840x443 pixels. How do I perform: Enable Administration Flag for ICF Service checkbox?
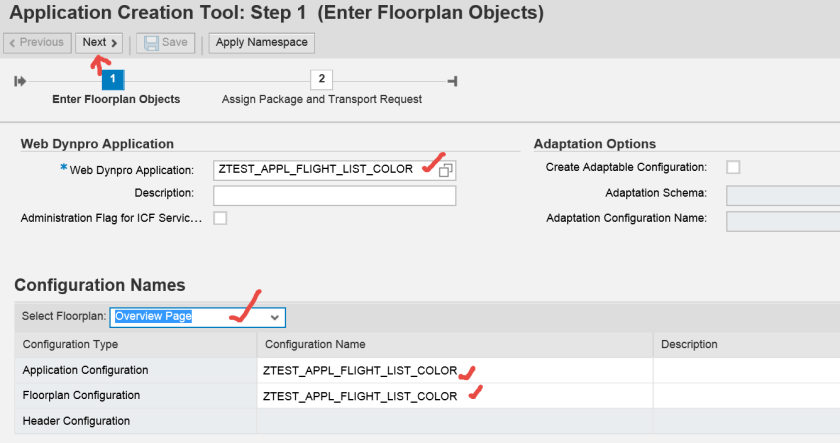point(220,218)
